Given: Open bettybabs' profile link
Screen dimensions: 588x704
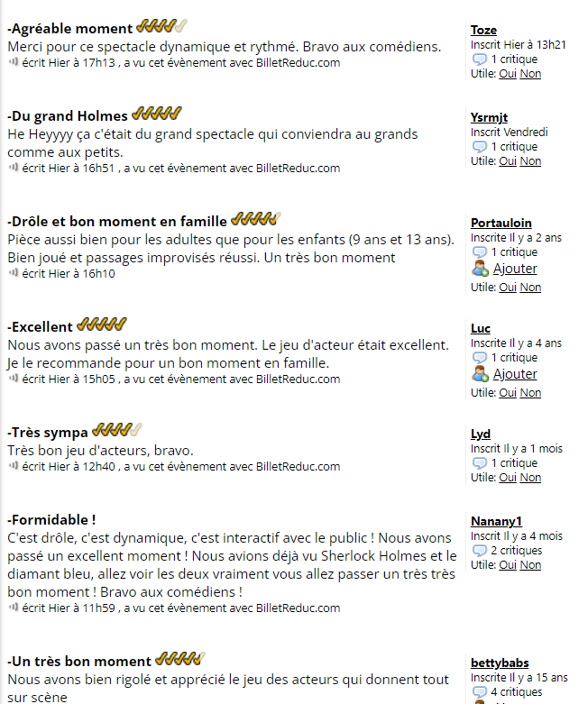Looking at the screenshot, I should pyautogui.click(x=500, y=663).
